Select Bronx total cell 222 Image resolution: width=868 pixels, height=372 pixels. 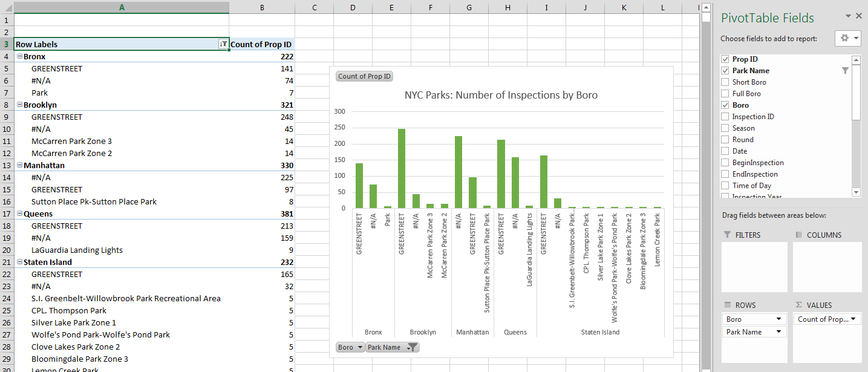click(x=262, y=56)
